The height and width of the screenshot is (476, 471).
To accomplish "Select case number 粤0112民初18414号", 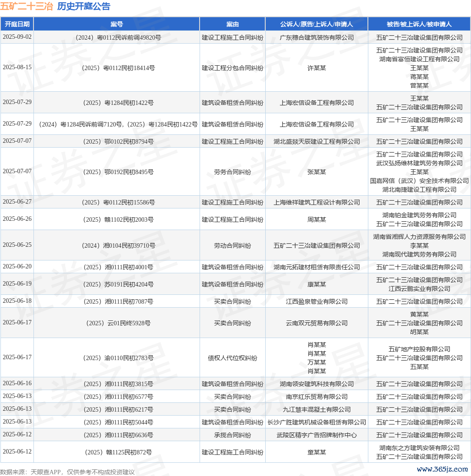I will tap(118, 68).
